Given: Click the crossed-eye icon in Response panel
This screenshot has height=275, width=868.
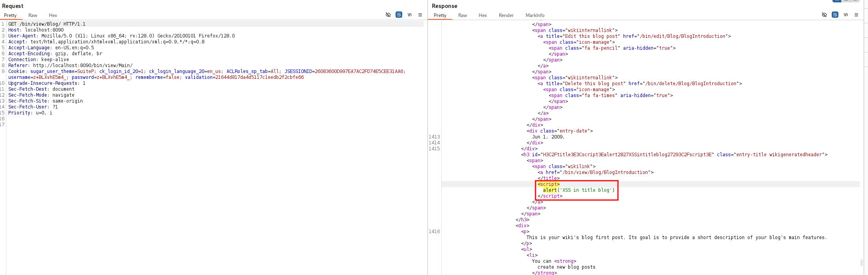Looking at the screenshot, I should (x=824, y=15).
